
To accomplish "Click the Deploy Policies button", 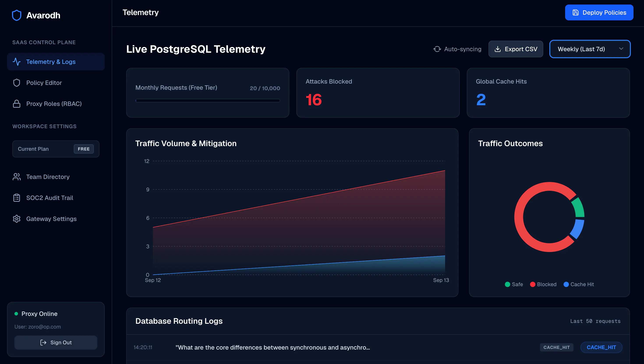I will tap(599, 12).
